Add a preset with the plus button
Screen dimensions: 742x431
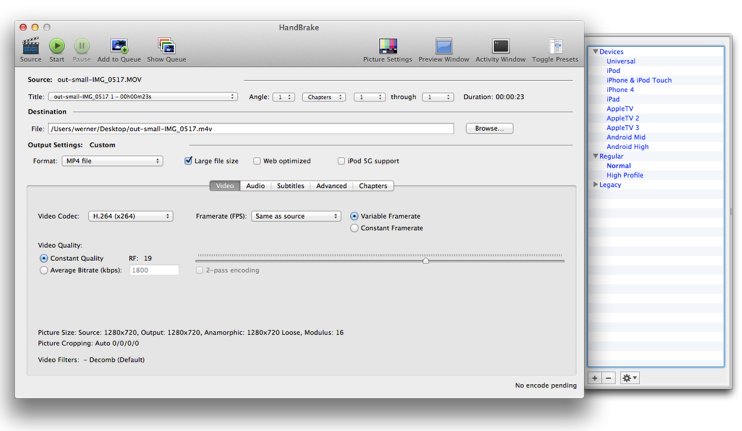point(595,378)
